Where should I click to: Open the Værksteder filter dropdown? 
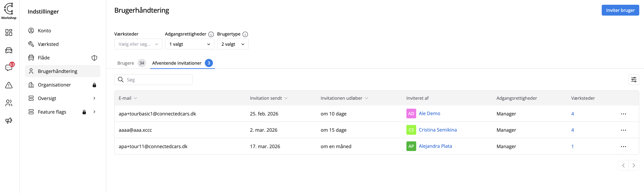(138, 44)
